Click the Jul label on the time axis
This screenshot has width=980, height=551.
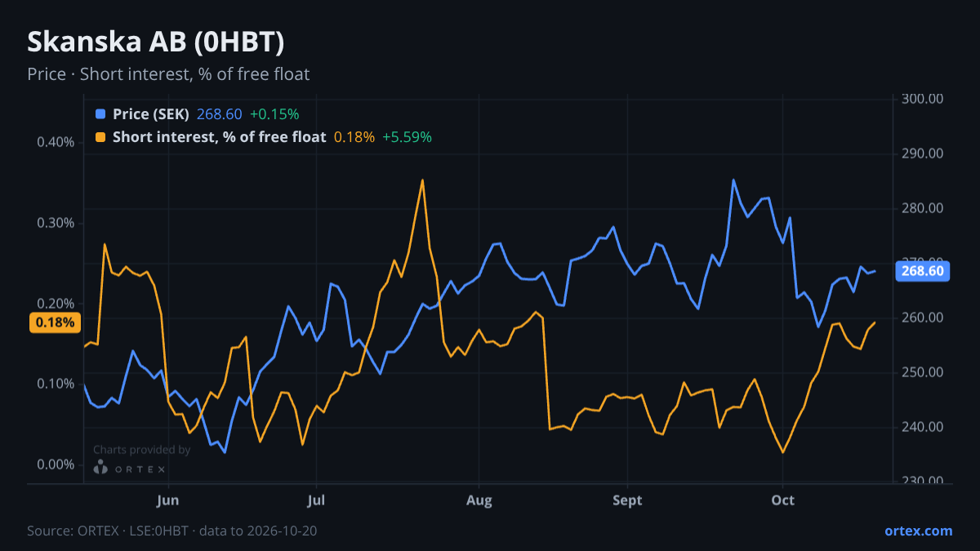(x=315, y=500)
